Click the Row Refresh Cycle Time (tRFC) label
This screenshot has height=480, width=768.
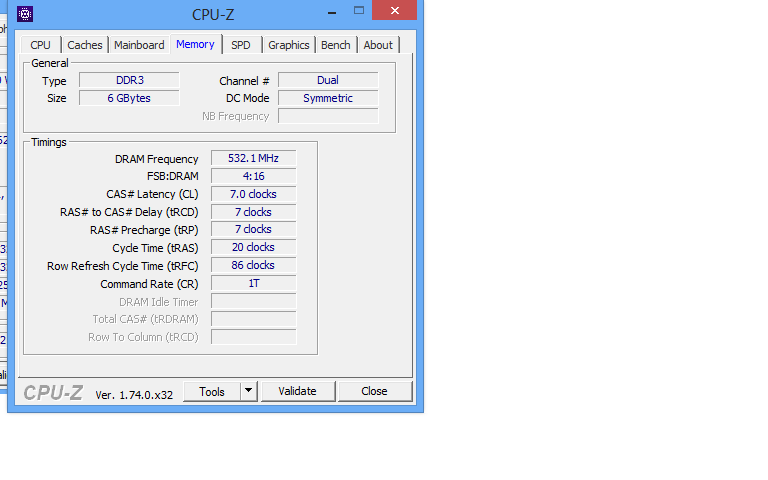click(x=123, y=266)
